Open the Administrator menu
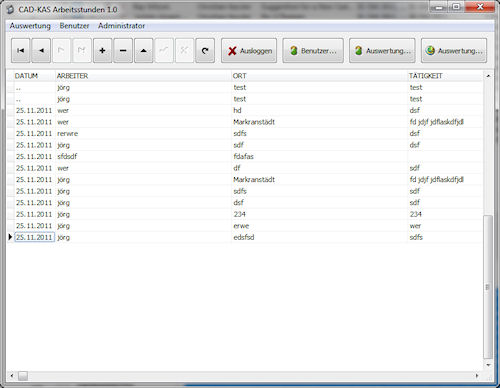 tap(121, 26)
